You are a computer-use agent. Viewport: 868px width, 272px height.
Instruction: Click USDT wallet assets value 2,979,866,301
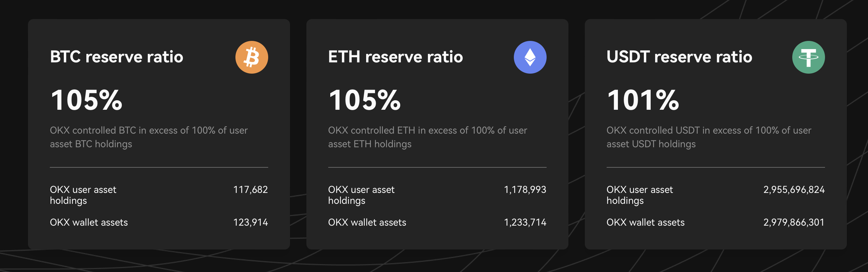pyautogui.click(x=794, y=222)
